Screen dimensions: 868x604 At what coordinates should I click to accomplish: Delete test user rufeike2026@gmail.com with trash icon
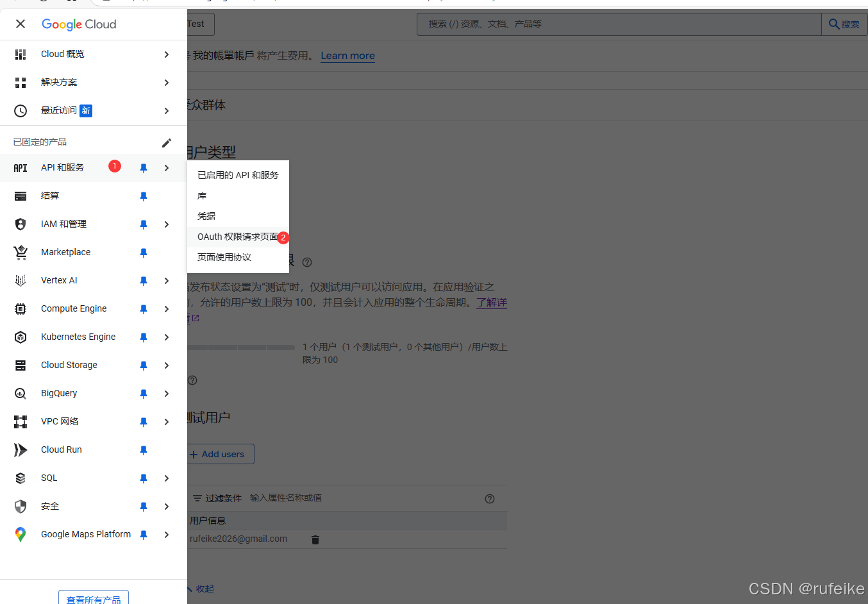pos(315,540)
